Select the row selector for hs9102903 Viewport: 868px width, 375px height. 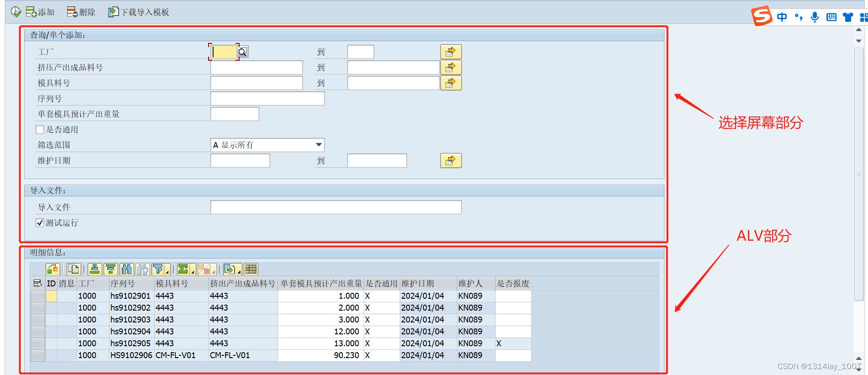(x=38, y=320)
